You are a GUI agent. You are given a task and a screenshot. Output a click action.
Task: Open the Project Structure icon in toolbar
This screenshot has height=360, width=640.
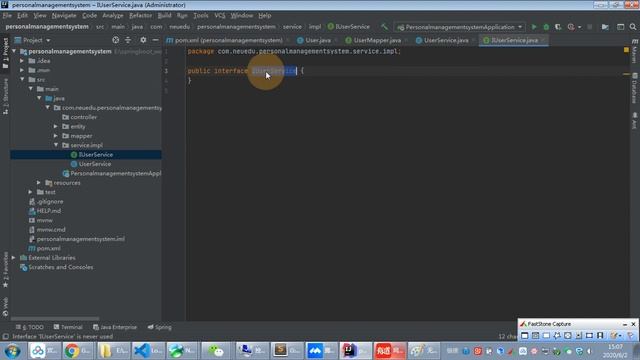tap(605, 27)
